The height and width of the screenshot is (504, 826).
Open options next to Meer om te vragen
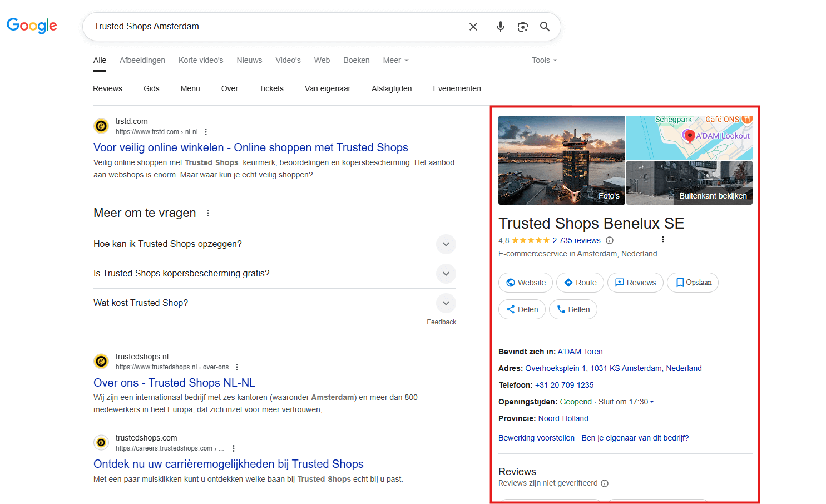[x=208, y=213]
